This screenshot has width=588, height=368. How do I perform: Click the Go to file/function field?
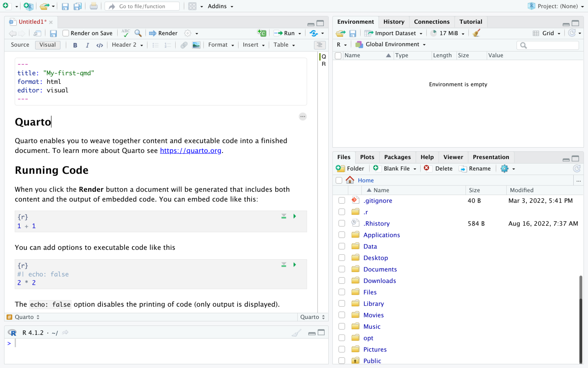(142, 6)
